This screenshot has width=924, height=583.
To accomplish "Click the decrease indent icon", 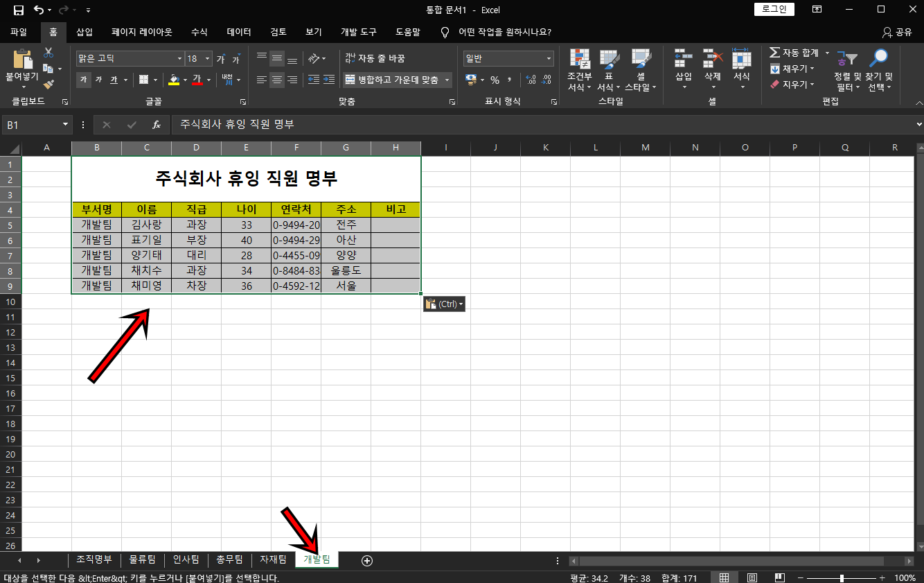I will click(314, 80).
